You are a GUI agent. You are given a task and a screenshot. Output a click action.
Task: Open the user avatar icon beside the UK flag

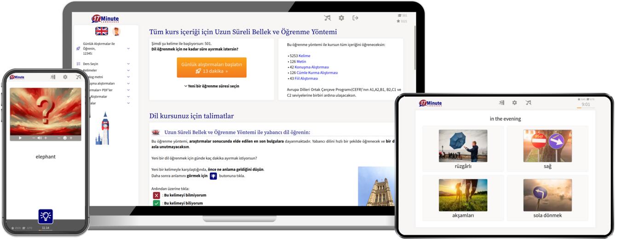coord(116,31)
